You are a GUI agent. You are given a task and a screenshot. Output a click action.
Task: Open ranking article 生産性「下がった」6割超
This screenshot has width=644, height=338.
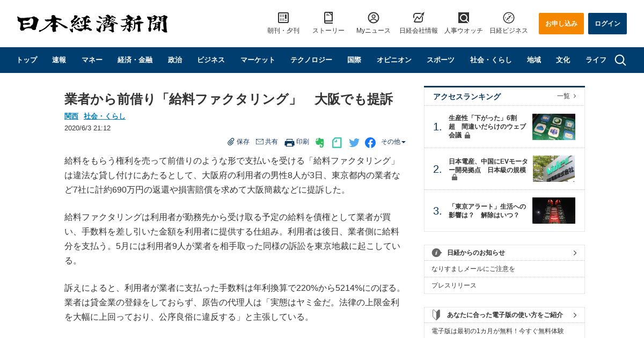pyautogui.click(x=487, y=127)
